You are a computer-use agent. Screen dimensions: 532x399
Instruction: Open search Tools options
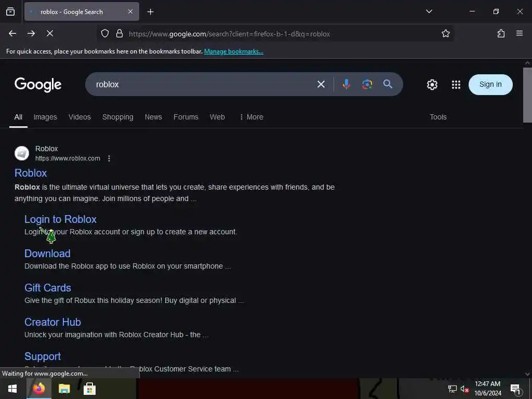[438, 117]
